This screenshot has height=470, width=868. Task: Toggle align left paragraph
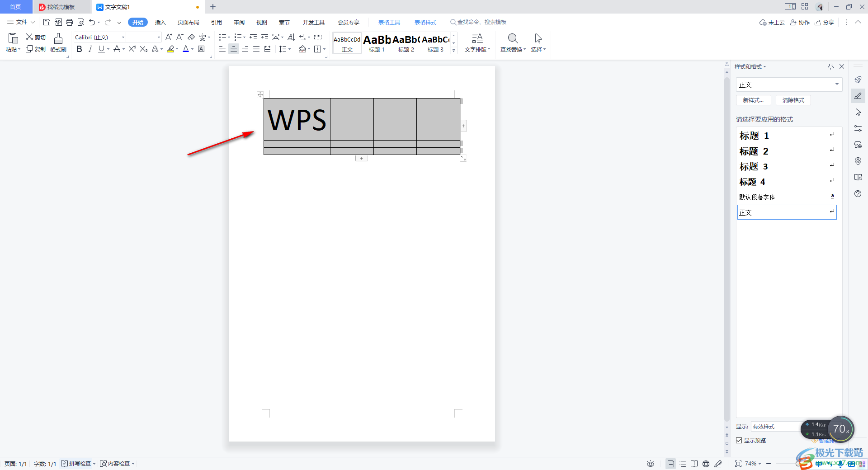(x=222, y=49)
